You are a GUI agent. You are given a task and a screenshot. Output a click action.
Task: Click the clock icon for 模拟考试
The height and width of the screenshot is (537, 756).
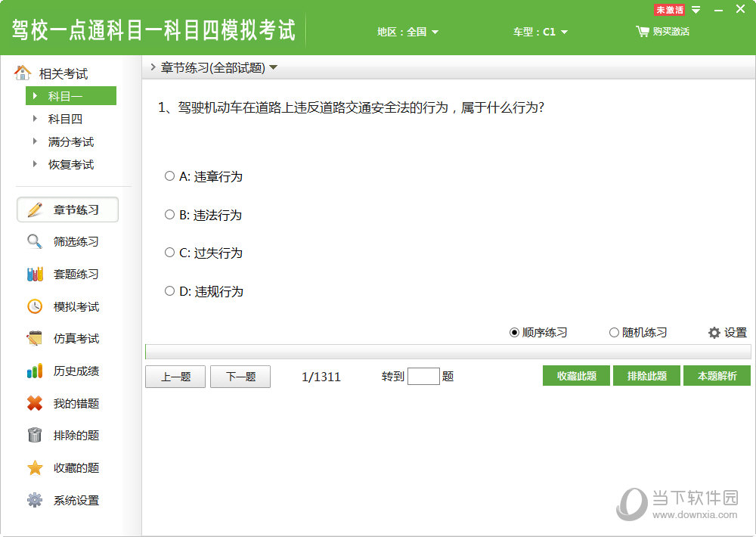pos(35,306)
